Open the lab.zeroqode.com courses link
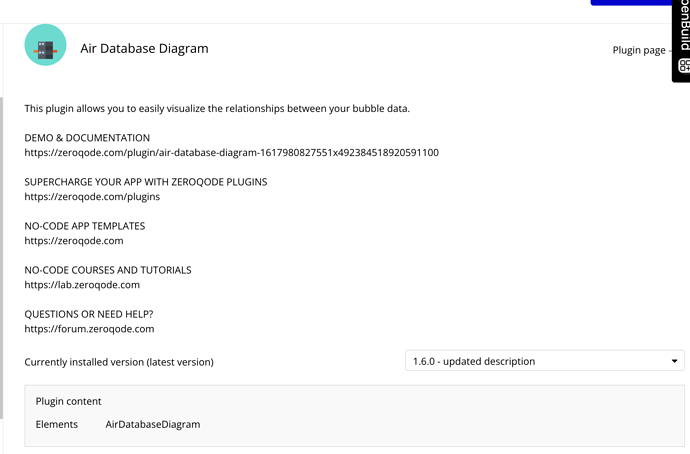 click(x=82, y=285)
